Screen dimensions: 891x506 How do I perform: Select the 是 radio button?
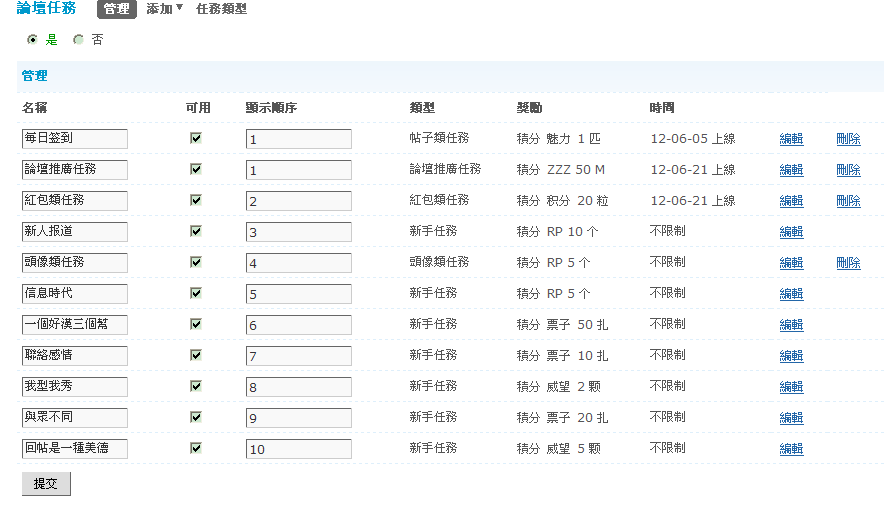click(32, 39)
